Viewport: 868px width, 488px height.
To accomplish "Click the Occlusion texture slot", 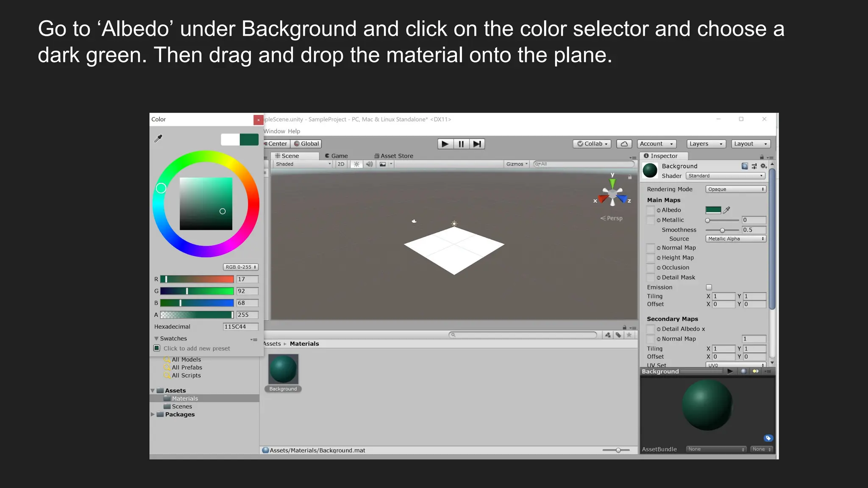I will (x=651, y=268).
